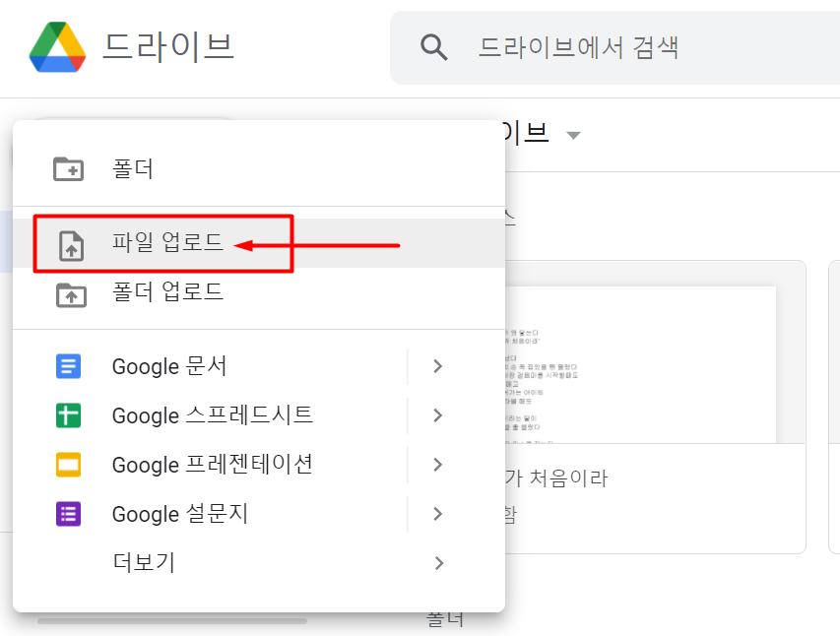Click the new folder icon
The height and width of the screenshot is (636, 840).
69,168
